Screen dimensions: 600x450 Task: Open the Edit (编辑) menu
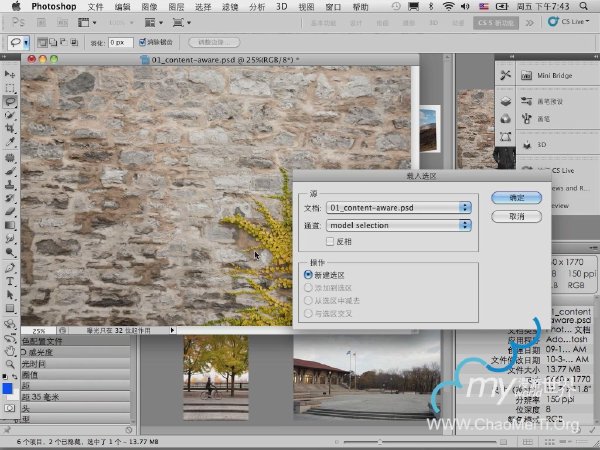(122, 7)
